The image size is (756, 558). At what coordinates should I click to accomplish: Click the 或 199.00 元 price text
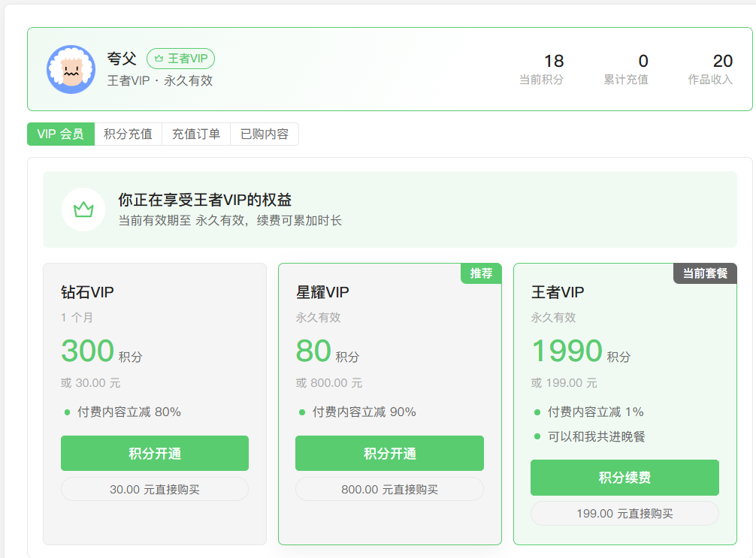[564, 383]
